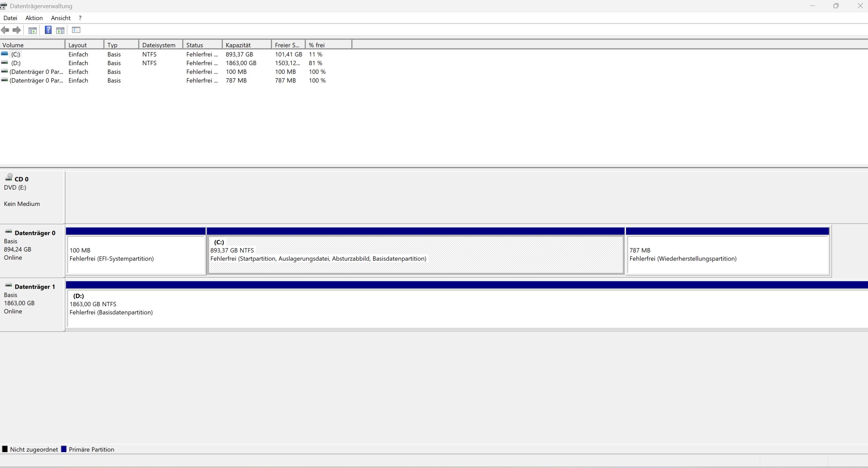Click the Forward arrow toolbar icon
This screenshot has width=868, height=468.
pyautogui.click(x=16, y=30)
